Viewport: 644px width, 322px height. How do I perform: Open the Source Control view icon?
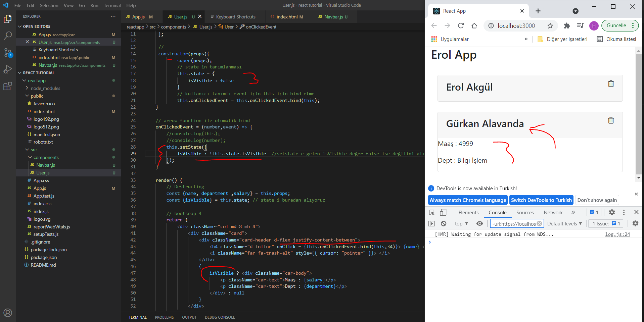(8, 53)
